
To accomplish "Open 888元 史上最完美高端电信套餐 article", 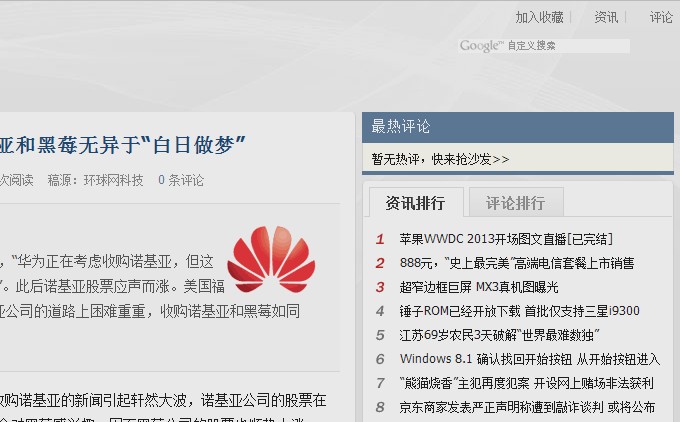I will (x=517, y=263).
